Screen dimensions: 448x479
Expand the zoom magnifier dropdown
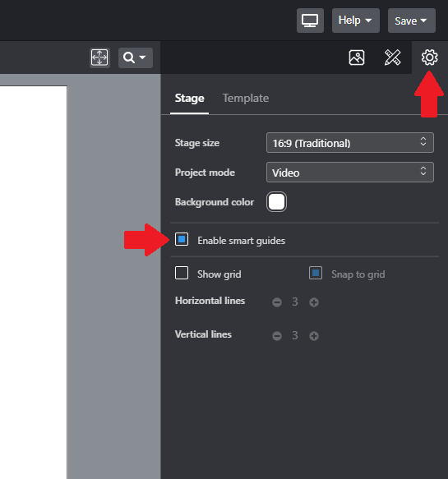click(136, 58)
